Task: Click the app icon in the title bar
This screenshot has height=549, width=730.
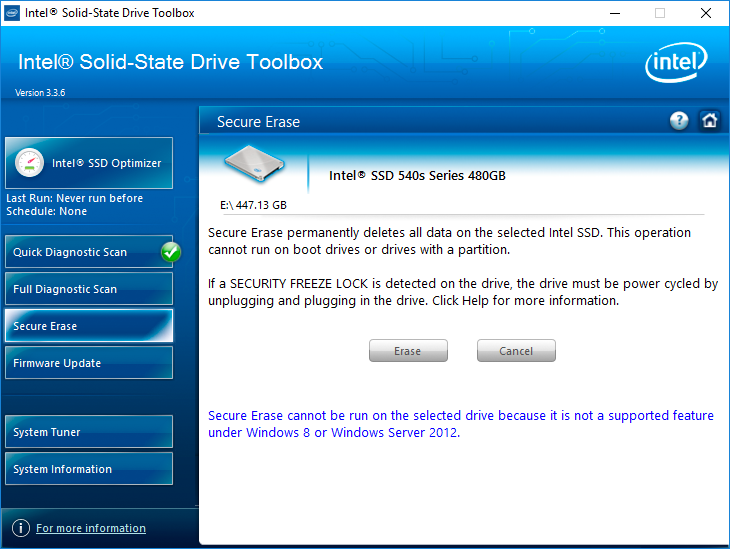Action: (x=12, y=13)
